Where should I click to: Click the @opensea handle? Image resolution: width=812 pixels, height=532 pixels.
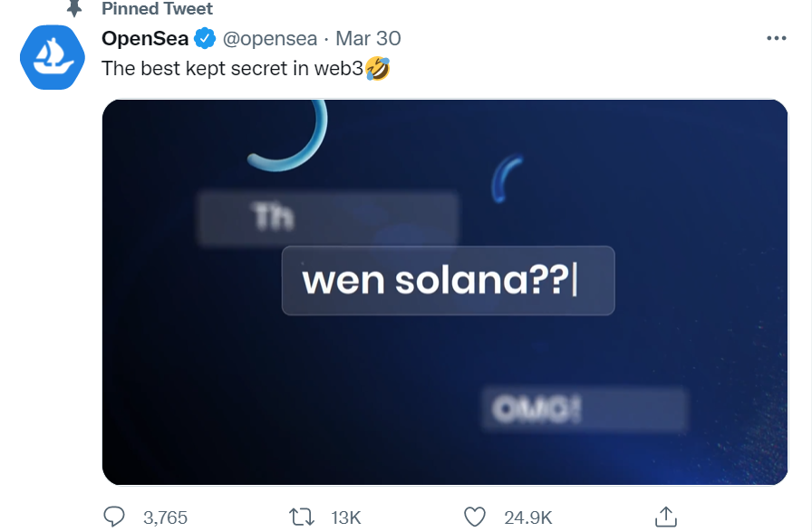click(270, 39)
